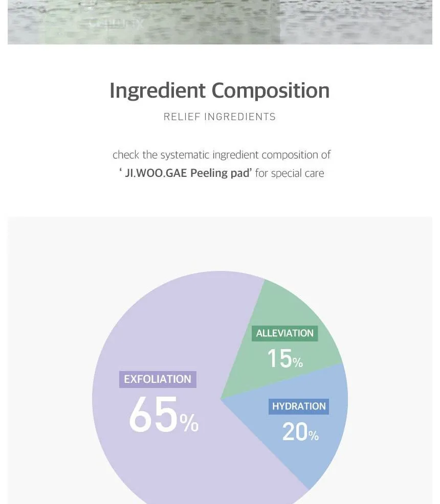Viewport: 440px width, 504px height.
Task: Click the large 65 figure in the chart
Action: coord(152,416)
